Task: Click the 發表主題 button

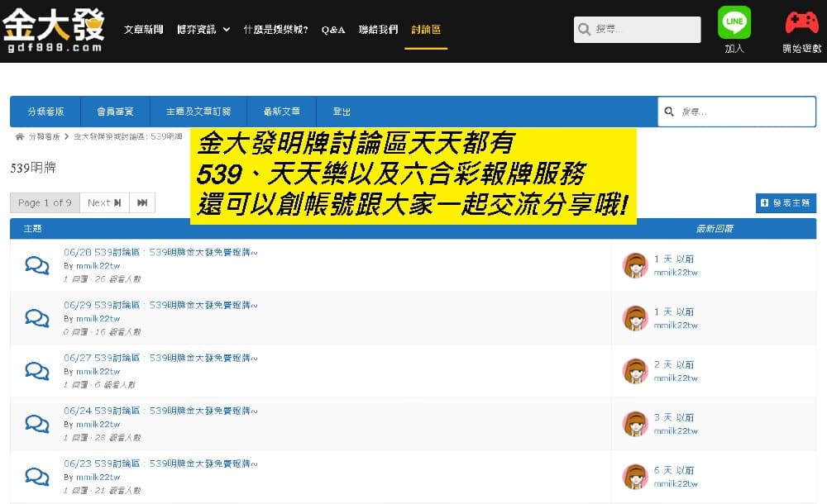Action: coord(786,202)
